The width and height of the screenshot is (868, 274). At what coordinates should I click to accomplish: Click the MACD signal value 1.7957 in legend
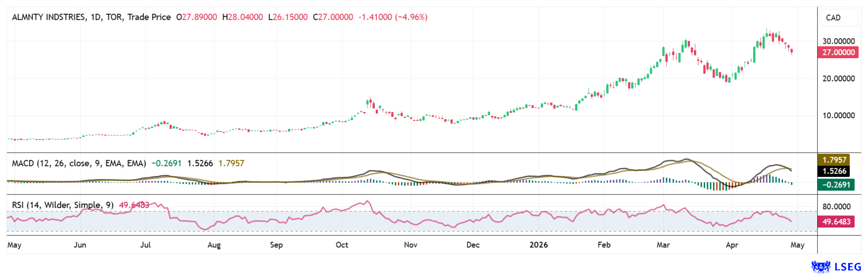coord(231,163)
